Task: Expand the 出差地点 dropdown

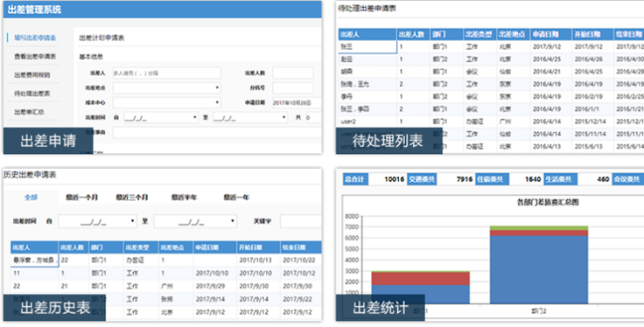Action: click(167, 87)
